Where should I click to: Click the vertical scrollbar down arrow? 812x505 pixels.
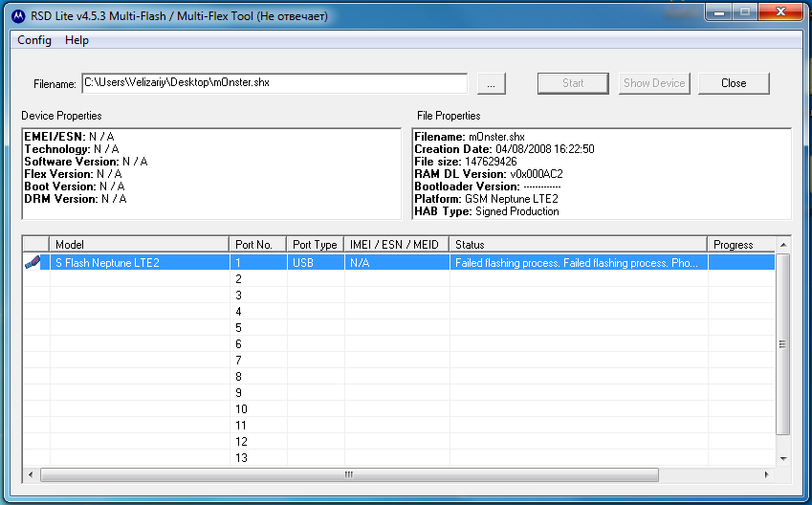pos(783,459)
